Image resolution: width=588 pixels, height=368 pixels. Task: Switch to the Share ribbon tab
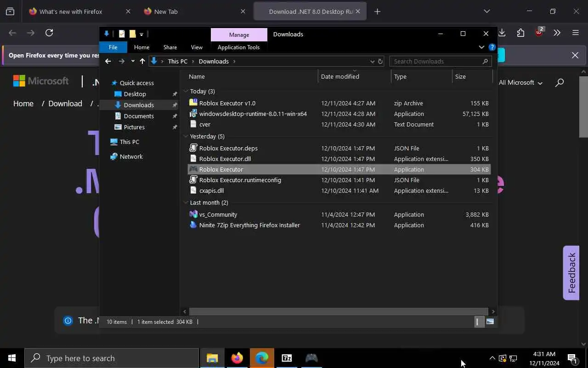coord(170,47)
